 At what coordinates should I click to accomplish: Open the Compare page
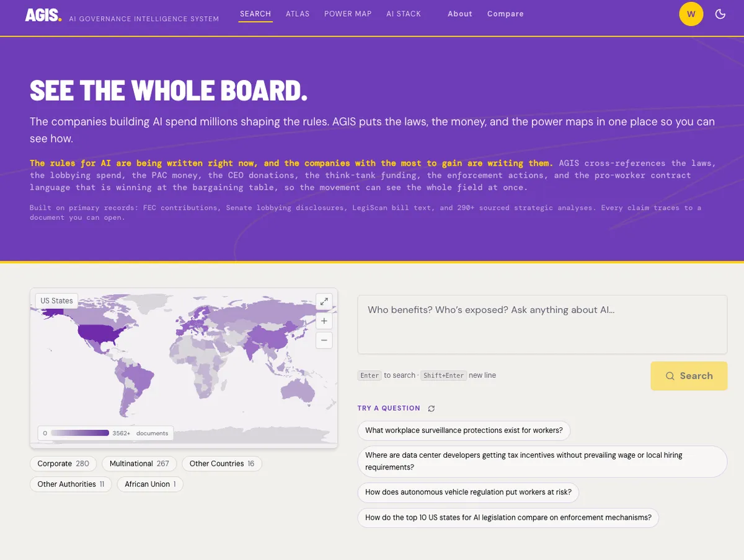click(x=505, y=14)
